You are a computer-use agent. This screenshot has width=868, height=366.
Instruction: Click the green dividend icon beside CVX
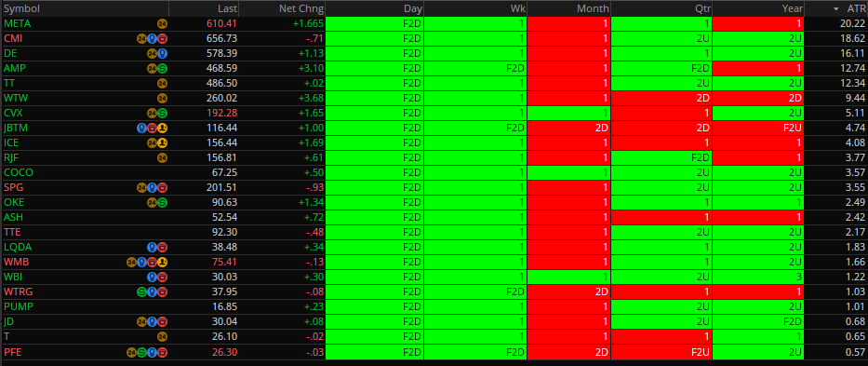(162, 113)
